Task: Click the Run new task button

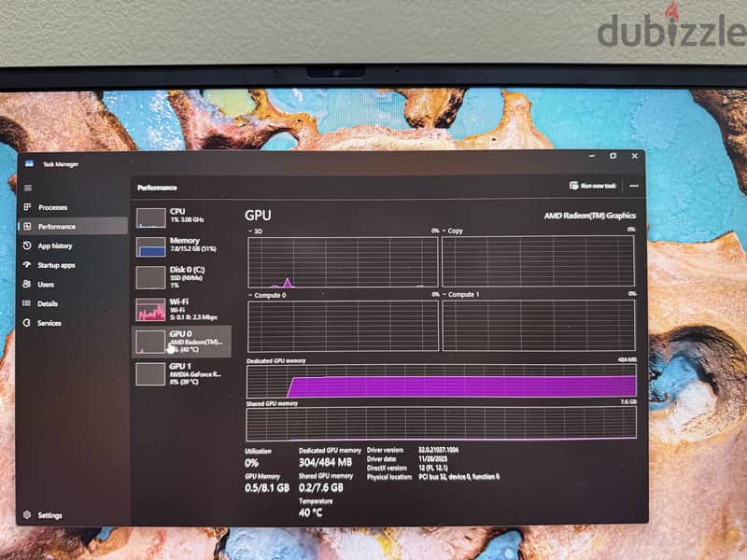Action: pos(593,186)
